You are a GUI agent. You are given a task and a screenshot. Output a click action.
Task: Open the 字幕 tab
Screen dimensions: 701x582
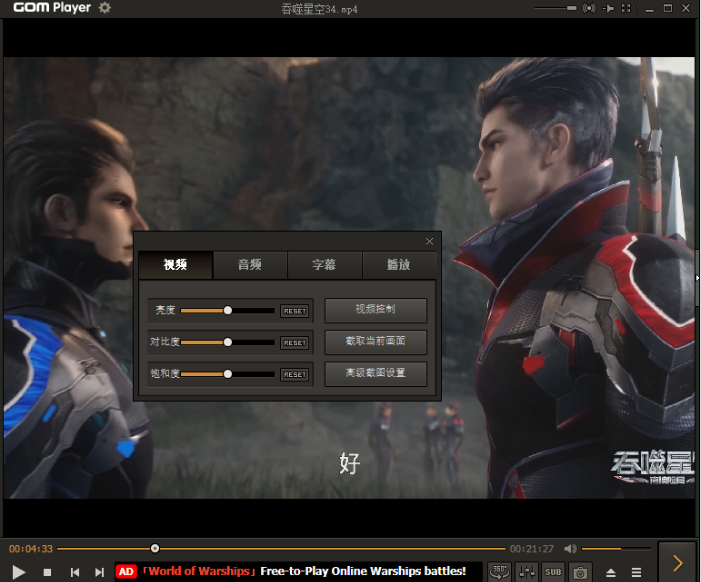point(324,265)
